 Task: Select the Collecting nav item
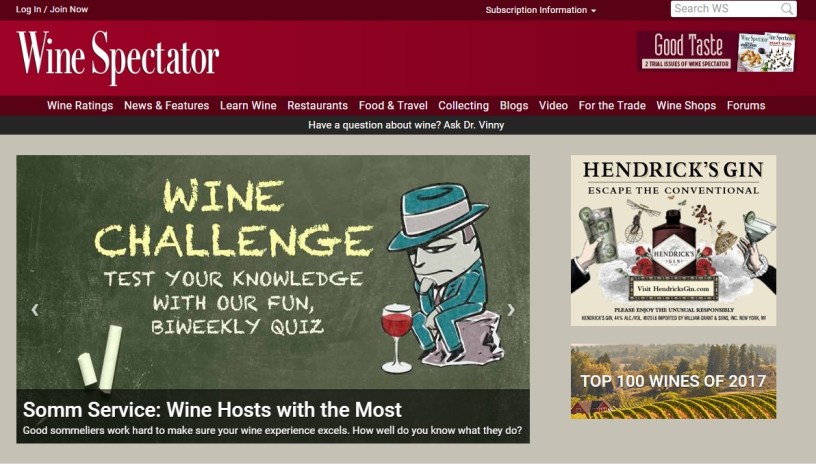464,106
